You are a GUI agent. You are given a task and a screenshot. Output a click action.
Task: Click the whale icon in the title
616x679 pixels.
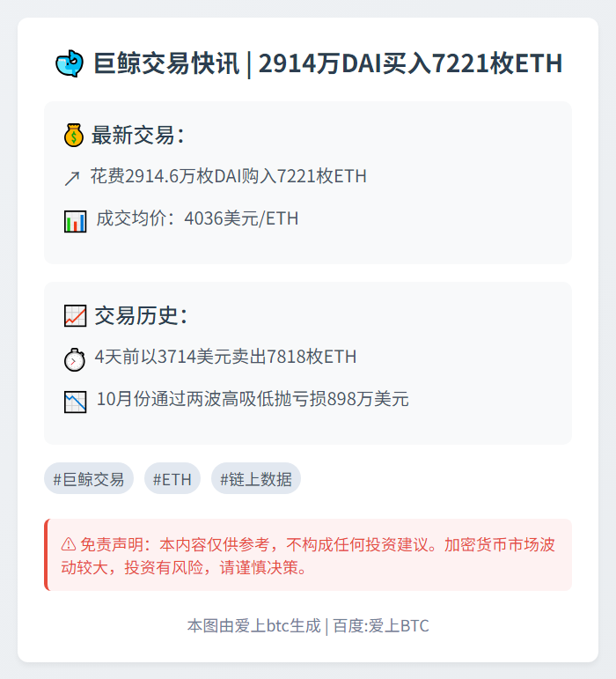point(69,63)
